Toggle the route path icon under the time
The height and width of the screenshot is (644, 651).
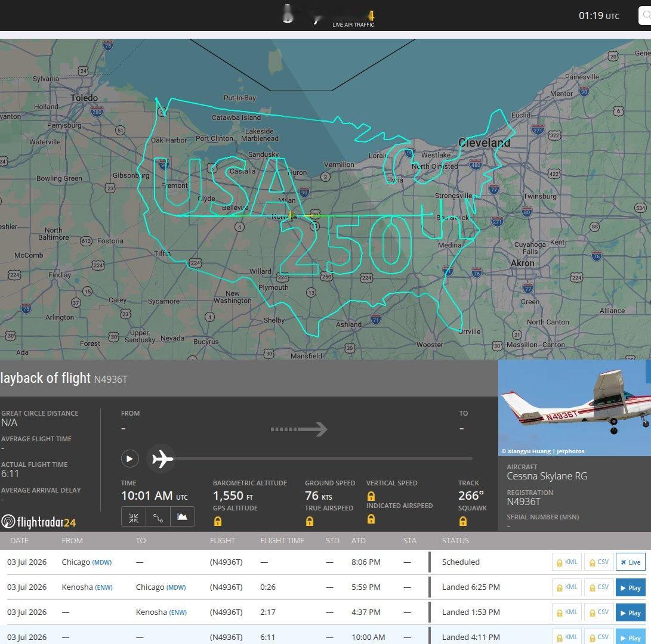[x=158, y=517]
